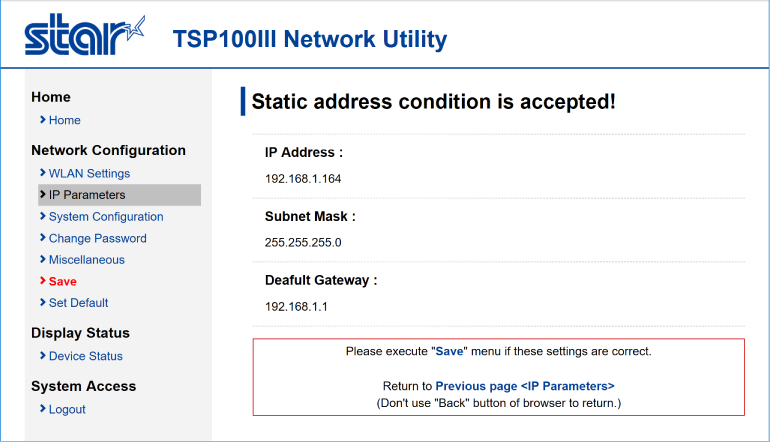Go to System Configuration page
The width and height of the screenshot is (770, 442).
[x=106, y=217]
